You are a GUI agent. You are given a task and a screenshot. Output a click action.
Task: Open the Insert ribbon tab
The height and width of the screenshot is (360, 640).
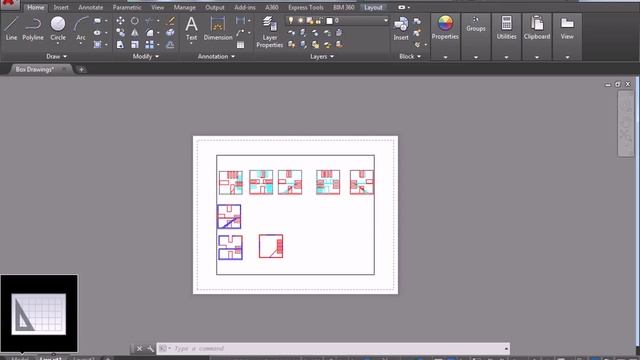[61, 7]
